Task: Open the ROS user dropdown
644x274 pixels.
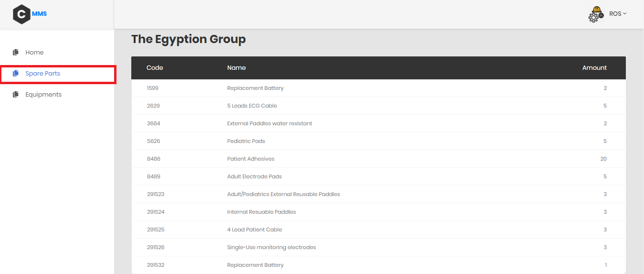Action: 618,14
